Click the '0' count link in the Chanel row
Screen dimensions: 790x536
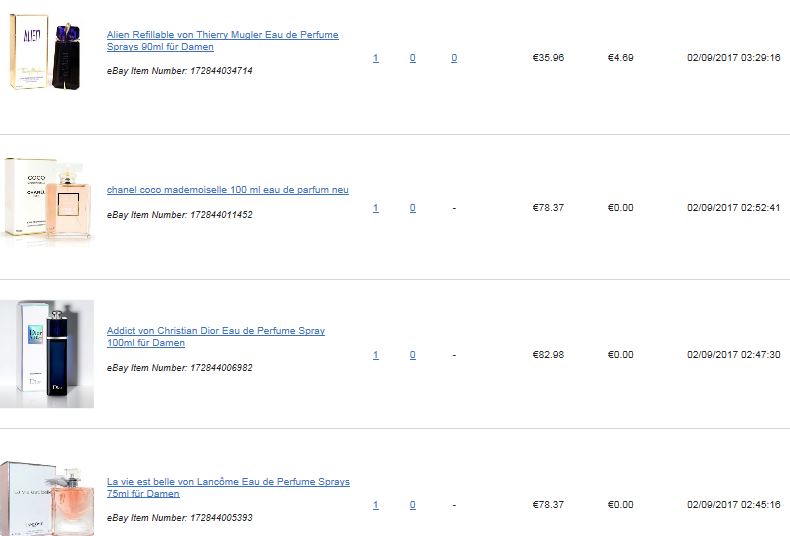[413, 208]
